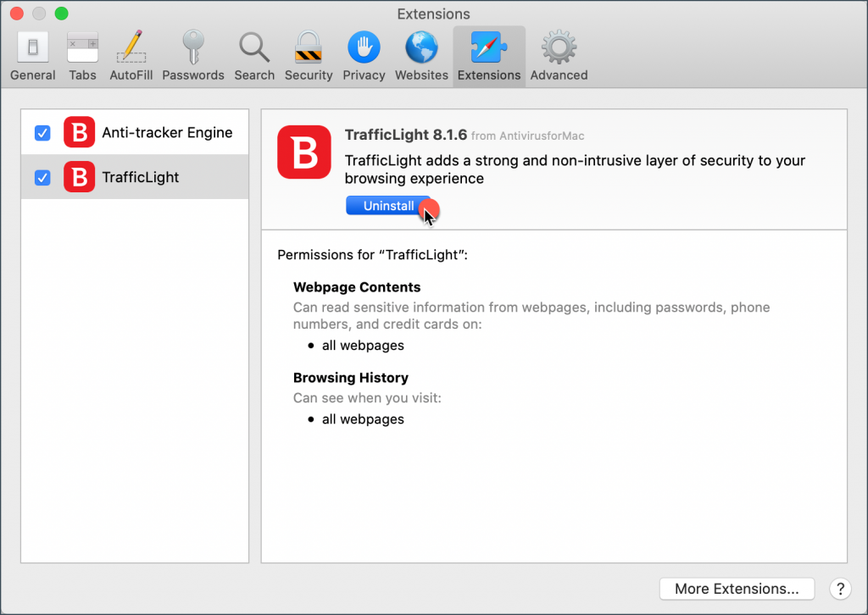Open the Websites globe icon

click(x=422, y=47)
